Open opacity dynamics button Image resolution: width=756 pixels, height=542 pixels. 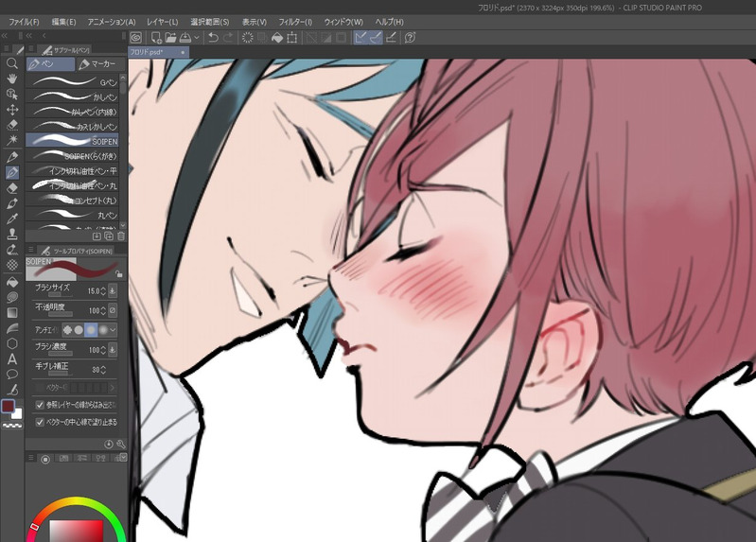(113, 310)
